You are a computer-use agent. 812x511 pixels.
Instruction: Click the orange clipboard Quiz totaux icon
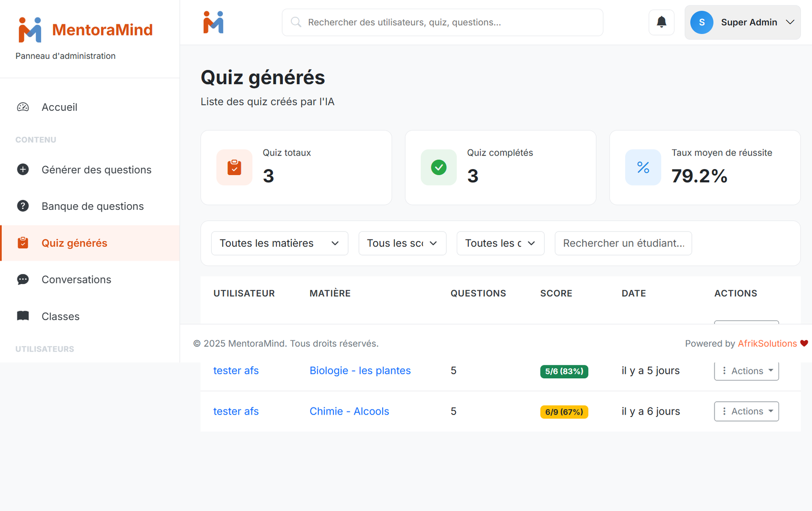click(x=234, y=167)
